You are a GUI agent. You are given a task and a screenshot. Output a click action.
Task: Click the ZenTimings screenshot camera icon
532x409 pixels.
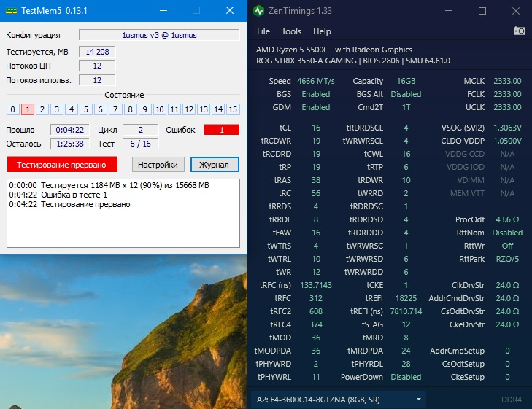click(519, 31)
